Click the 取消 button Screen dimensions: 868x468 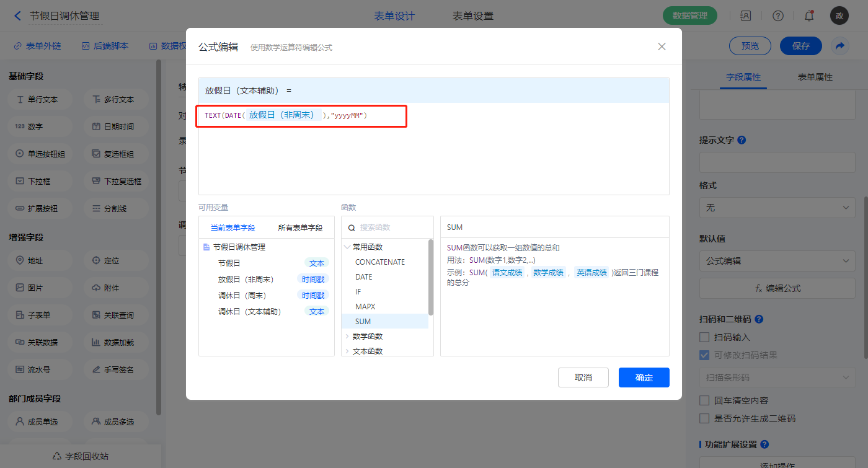pos(583,377)
